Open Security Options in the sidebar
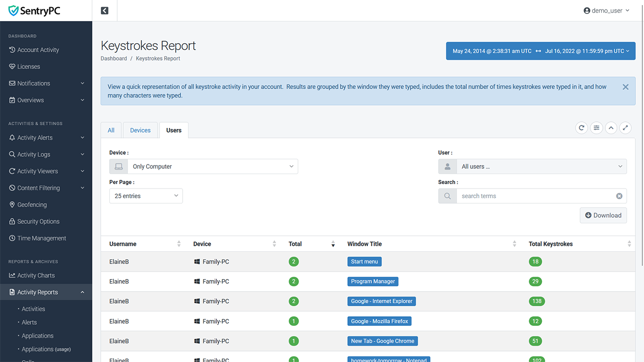 click(46, 221)
